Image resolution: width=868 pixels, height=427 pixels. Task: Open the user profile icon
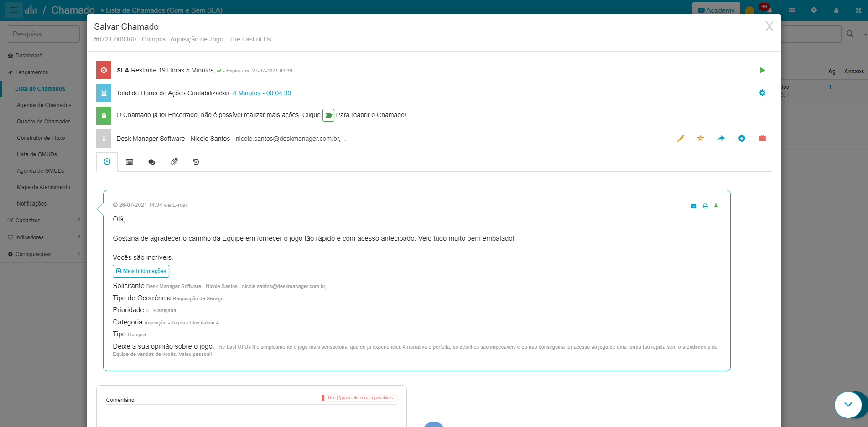click(x=836, y=10)
